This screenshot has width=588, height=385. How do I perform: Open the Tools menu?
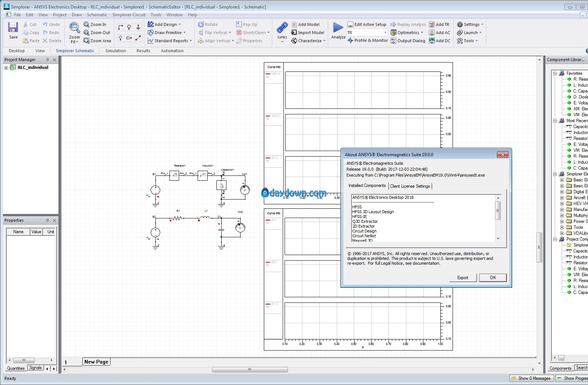[x=156, y=15]
